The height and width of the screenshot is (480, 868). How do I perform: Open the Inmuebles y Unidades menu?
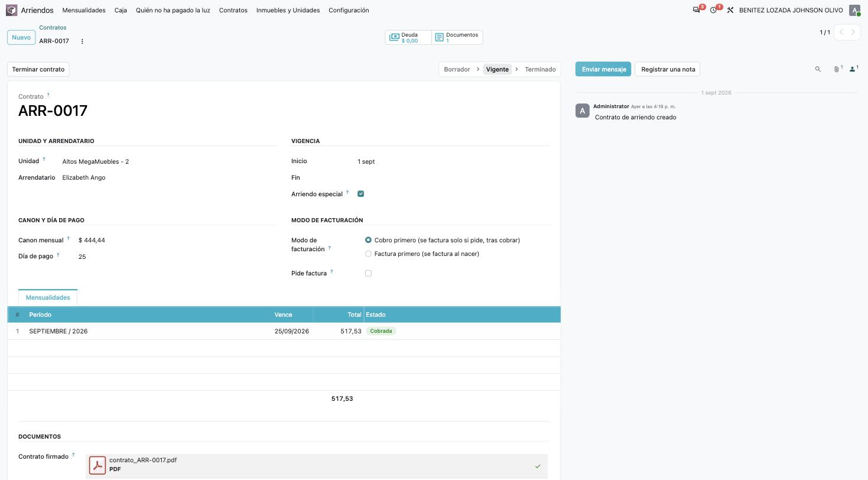coord(288,10)
